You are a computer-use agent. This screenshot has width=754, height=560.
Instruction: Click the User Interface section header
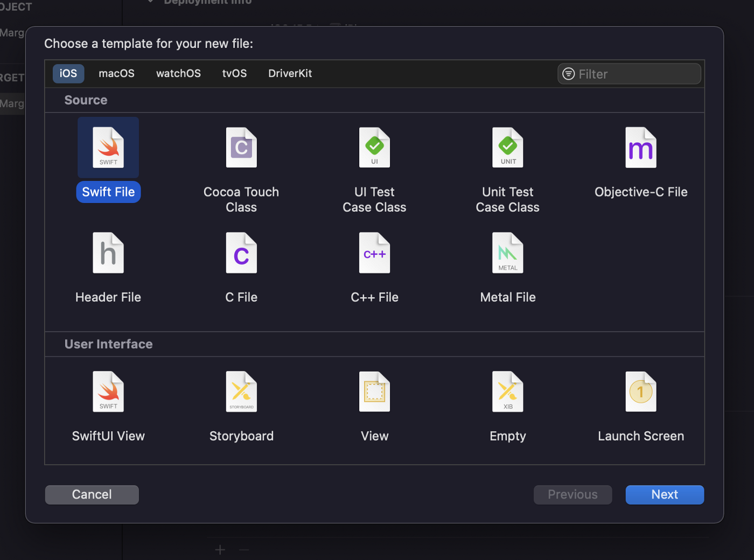[x=108, y=344]
